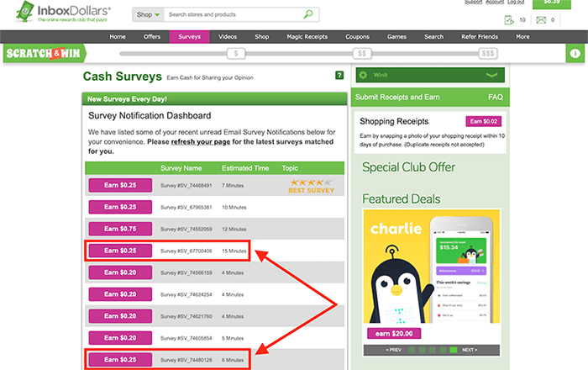Viewport: 588px width, 370px height.
Task: Switch to the Surveys tab
Action: 190,37
